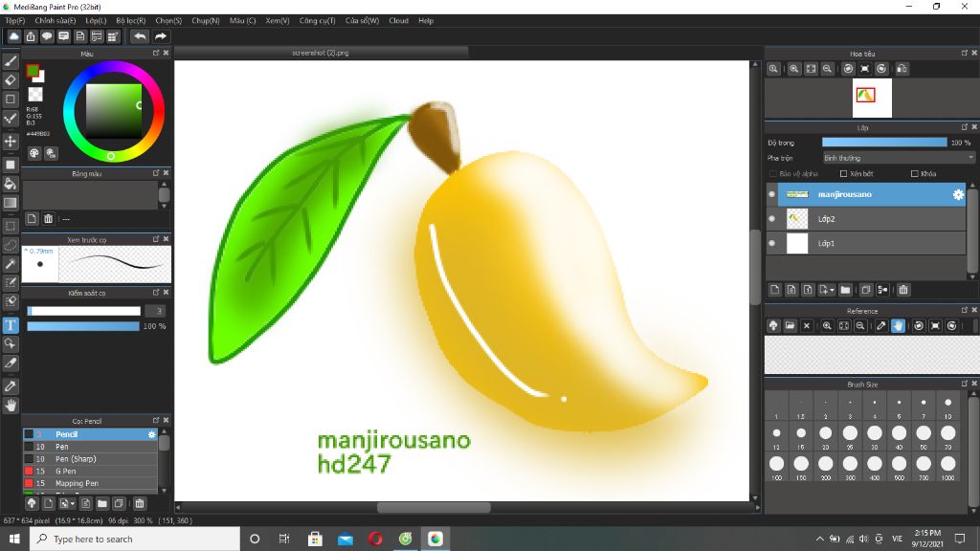
Task: Open the Cloud menu
Action: [399, 21]
